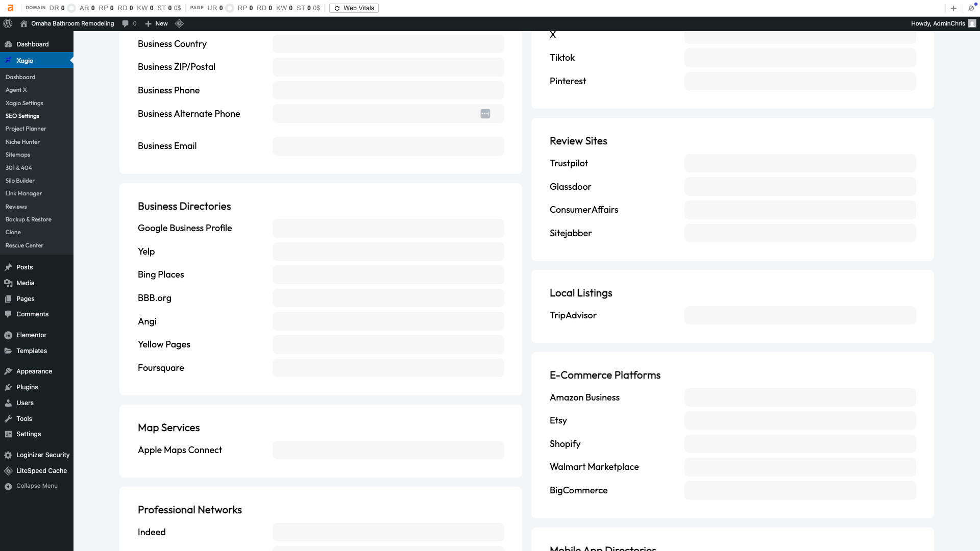This screenshot has width=980, height=551.
Task: Open Reviews submenu item
Action: [16, 207]
